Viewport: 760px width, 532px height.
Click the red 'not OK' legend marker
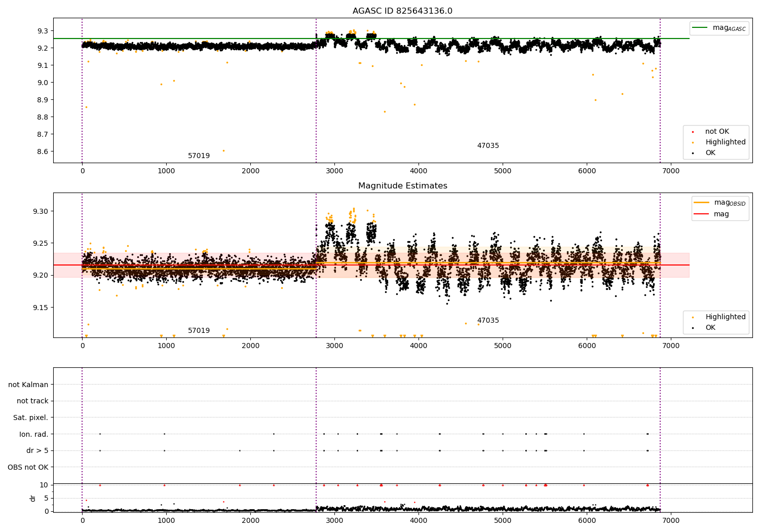[693, 132]
